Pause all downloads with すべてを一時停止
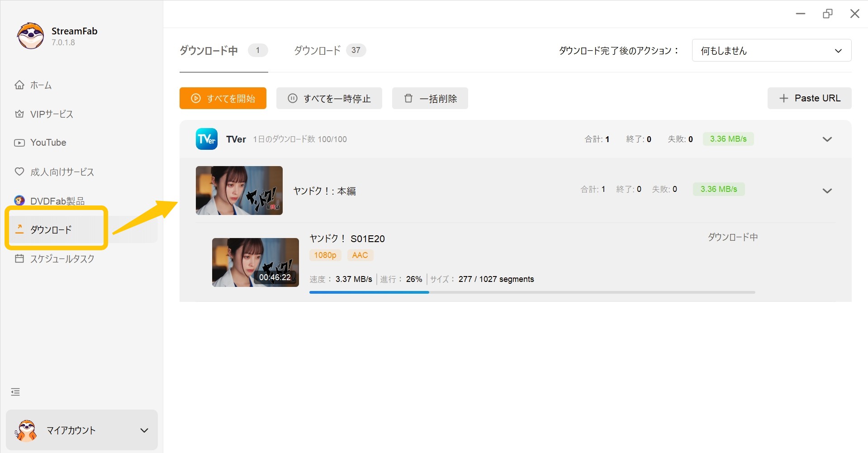This screenshot has width=868, height=453. (329, 98)
